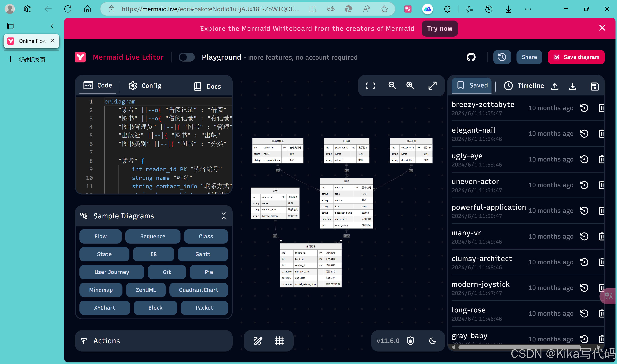Zoom in the diagram view
Image resolution: width=617 pixels, height=364 pixels.
[x=410, y=86]
